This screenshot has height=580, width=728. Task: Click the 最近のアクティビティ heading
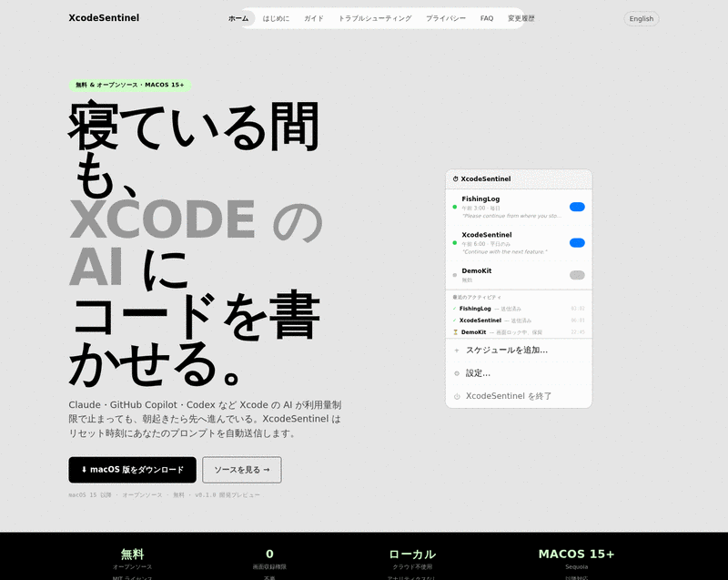pos(477,297)
